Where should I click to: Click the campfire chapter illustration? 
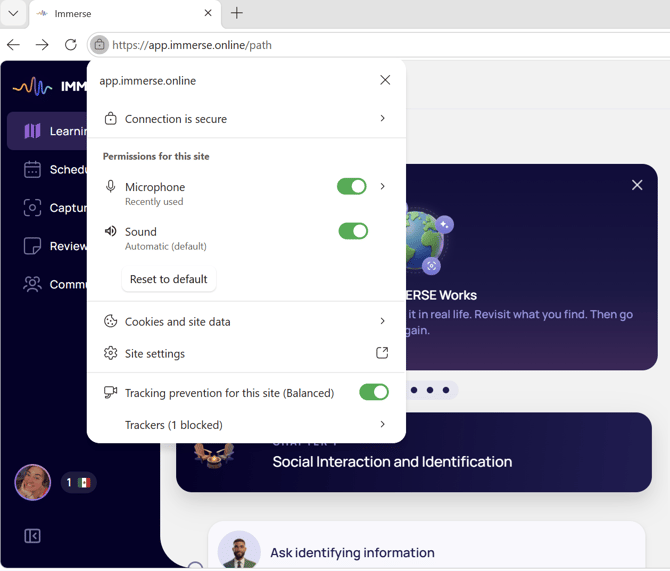214,456
